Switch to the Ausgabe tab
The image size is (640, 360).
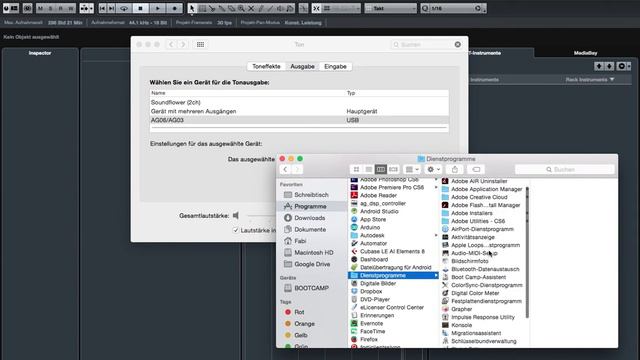click(302, 67)
